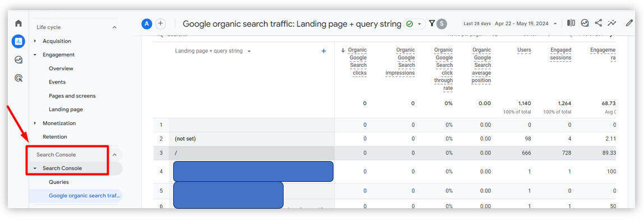
Task: Sort by Organic Google Search impressions column
Action: tap(400, 61)
